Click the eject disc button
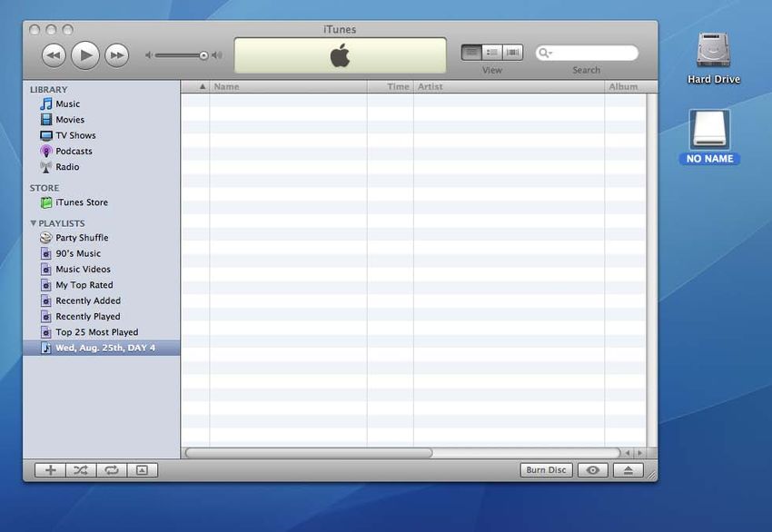Viewport: 772px width, 532px height. coord(628,470)
